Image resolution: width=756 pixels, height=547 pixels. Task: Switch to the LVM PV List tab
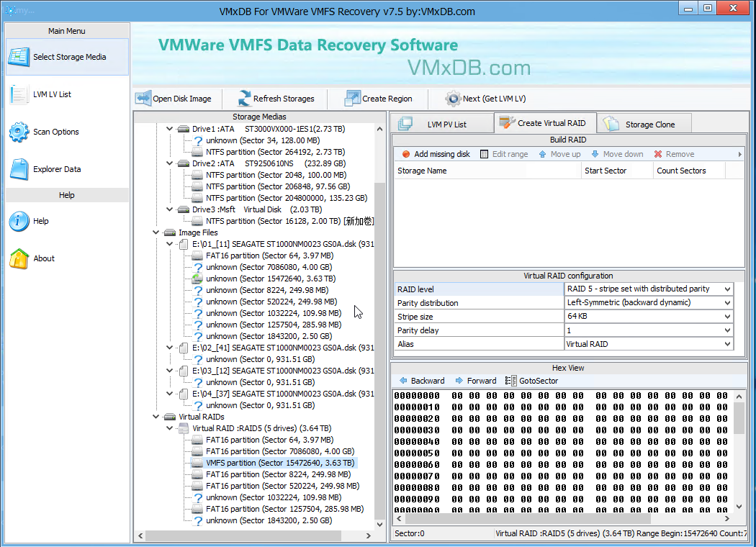[441, 124]
